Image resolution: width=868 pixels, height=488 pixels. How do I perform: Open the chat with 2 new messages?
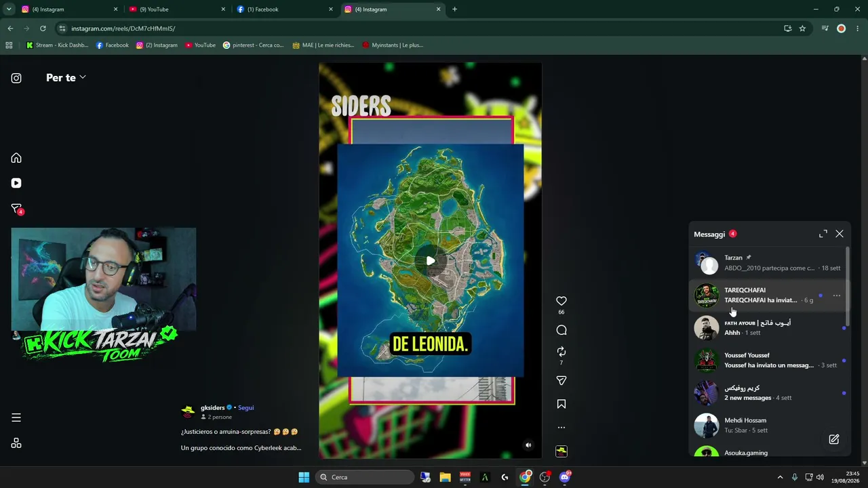pyautogui.click(x=768, y=393)
